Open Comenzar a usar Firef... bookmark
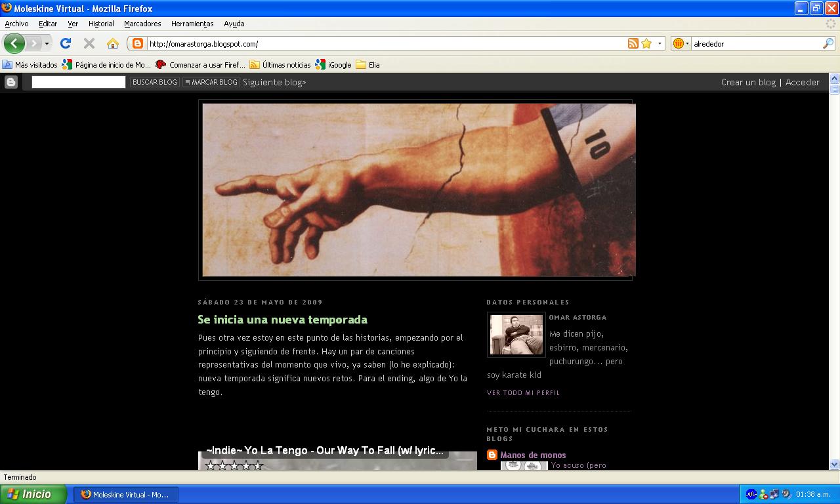The image size is (840, 504). pos(200,65)
